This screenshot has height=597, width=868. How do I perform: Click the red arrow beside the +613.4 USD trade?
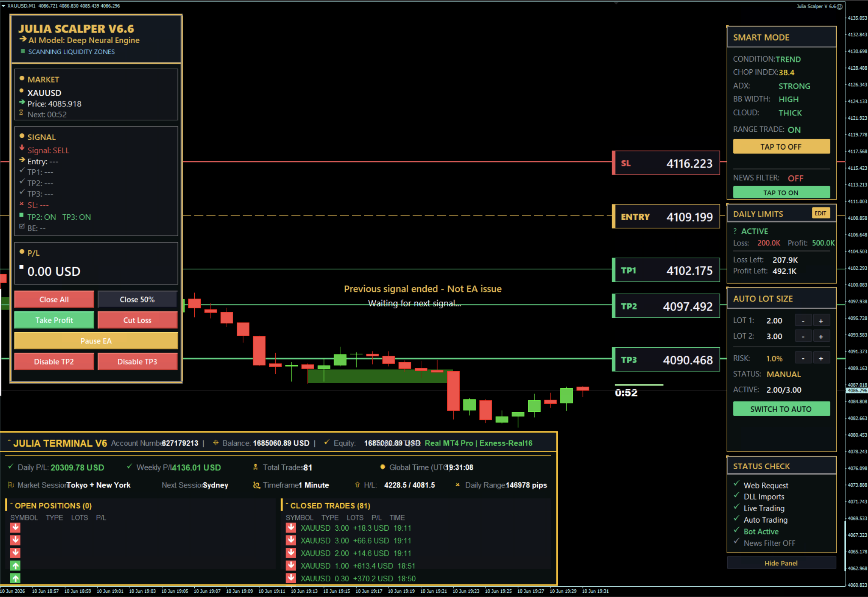click(x=291, y=565)
